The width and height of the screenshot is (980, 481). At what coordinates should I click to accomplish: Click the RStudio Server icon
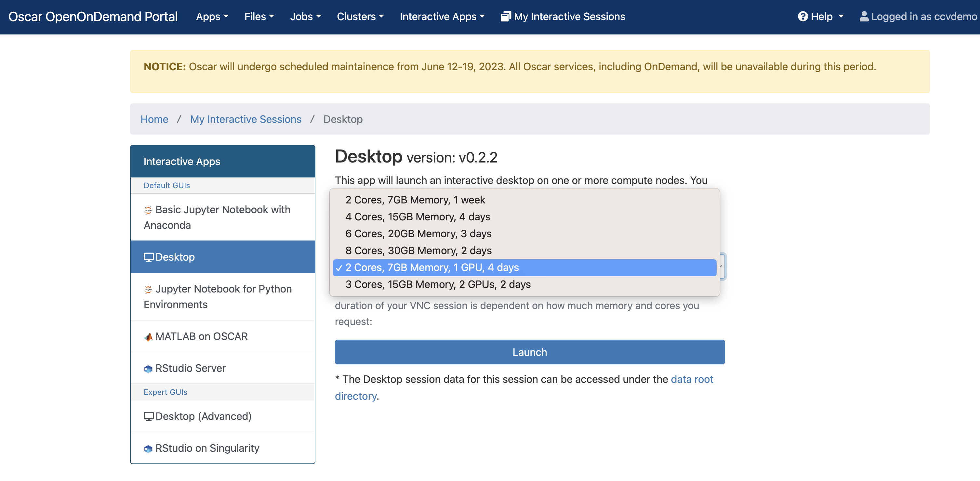click(148, 369)
